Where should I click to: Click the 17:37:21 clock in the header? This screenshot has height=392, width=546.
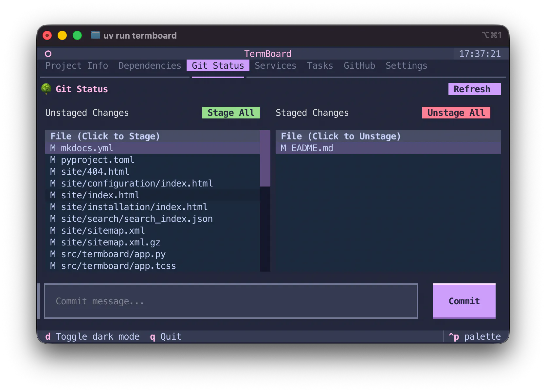click(x=480, y=54)
